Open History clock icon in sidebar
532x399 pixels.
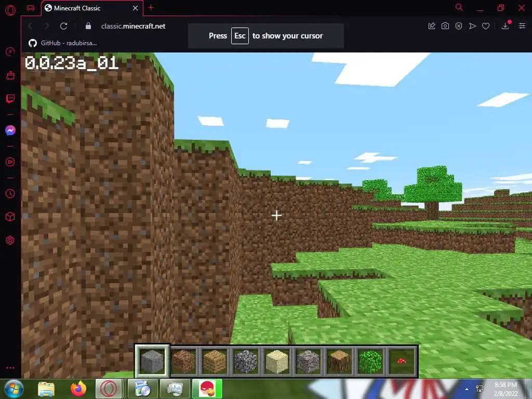coord(10,193)
